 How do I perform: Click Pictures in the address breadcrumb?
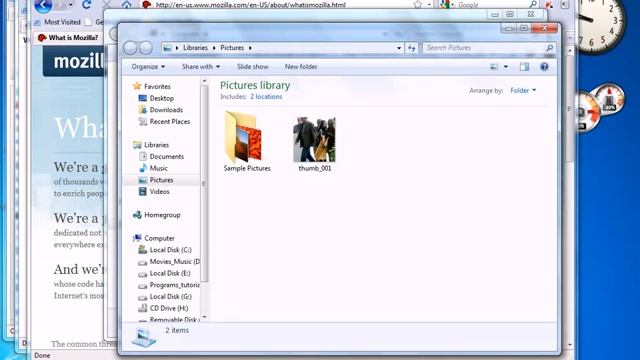tap(232, 48)
